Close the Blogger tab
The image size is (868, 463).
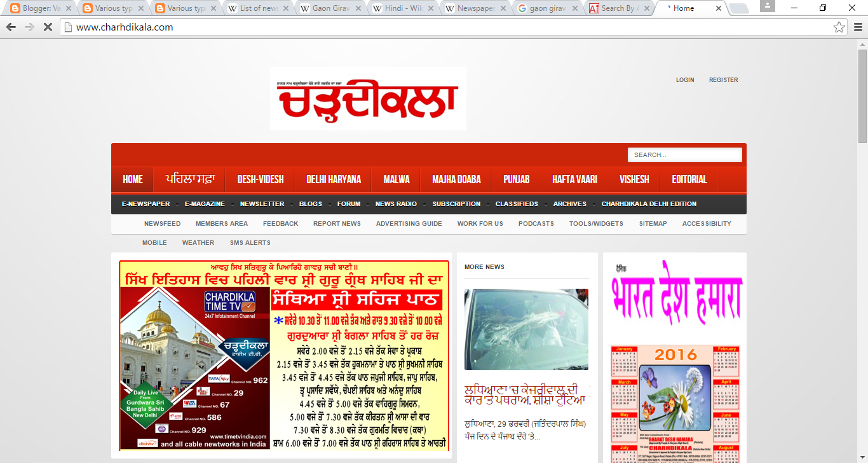(x=69, y=9)
